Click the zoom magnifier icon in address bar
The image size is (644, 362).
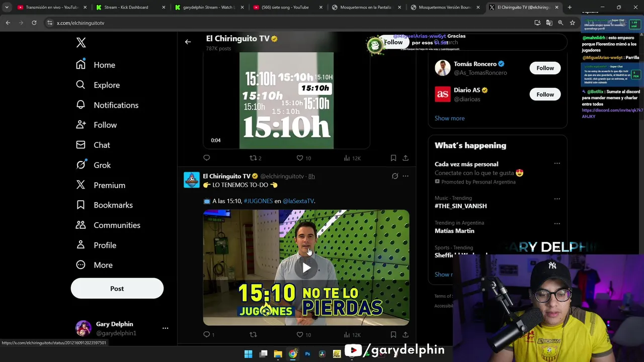pos(560,23)
